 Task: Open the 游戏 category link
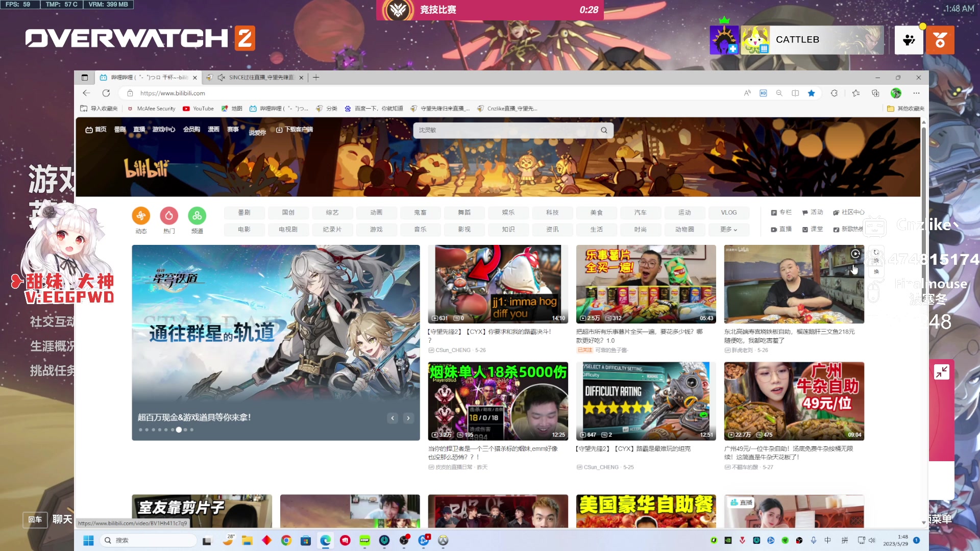(376, 230)
